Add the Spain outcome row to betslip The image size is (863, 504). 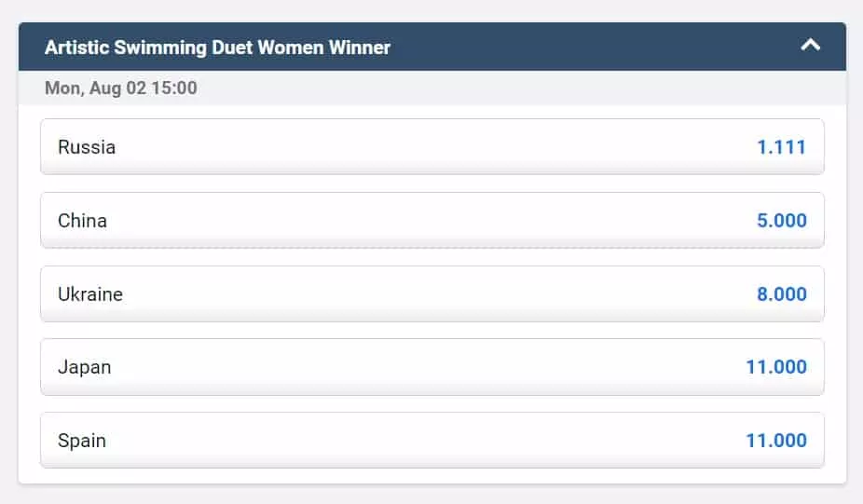[x=431, y=441]
